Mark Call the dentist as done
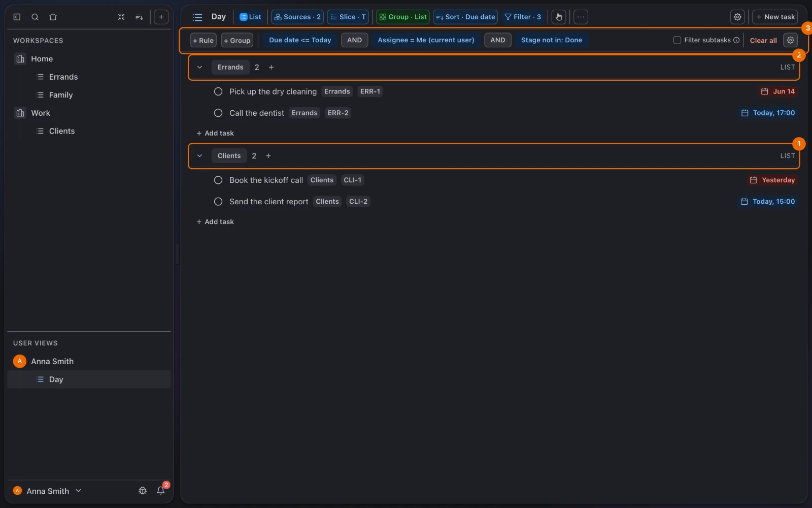 tap(218, 113)
